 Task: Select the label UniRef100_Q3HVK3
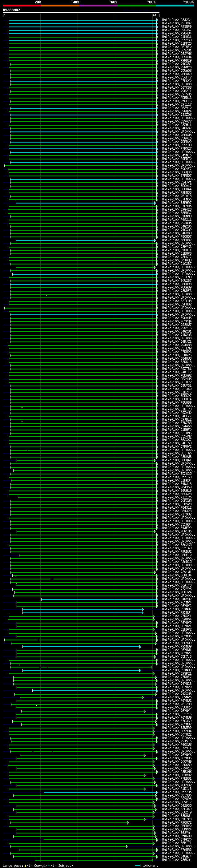point(177,247)
